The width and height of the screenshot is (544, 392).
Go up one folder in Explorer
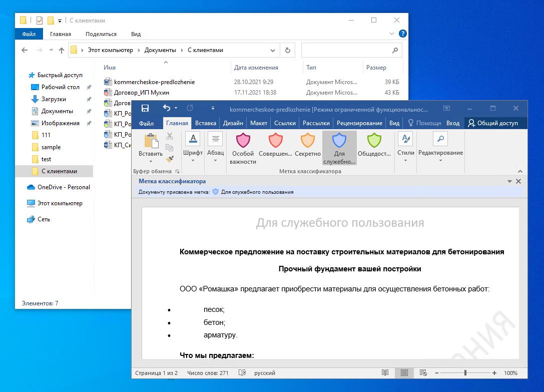click(x=62, y=50)
